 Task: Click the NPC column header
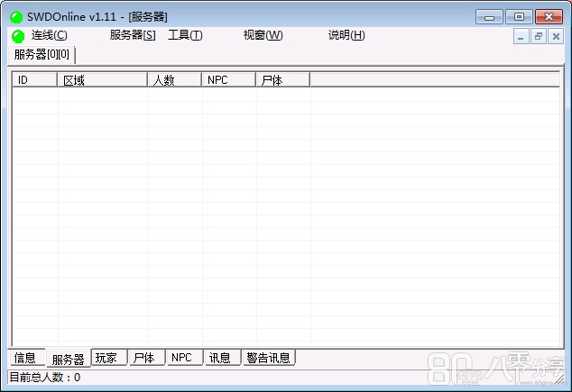tap(229, 80)
